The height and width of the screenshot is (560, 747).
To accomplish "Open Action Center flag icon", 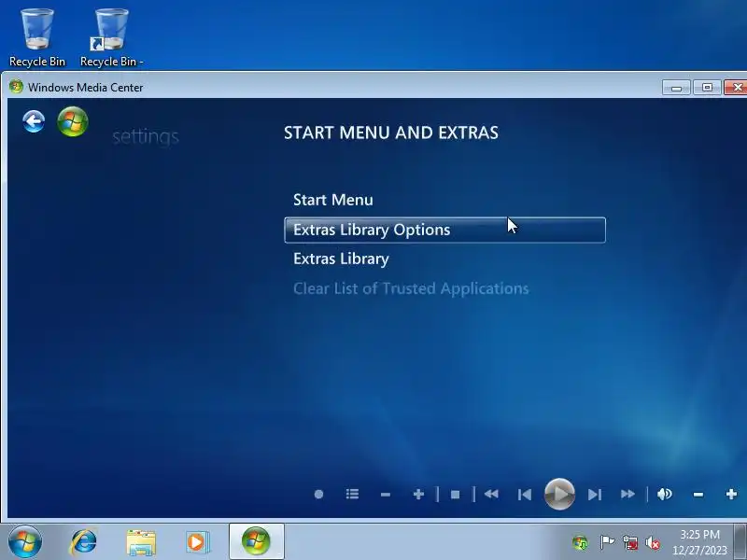I will click(x=606, y=542).
